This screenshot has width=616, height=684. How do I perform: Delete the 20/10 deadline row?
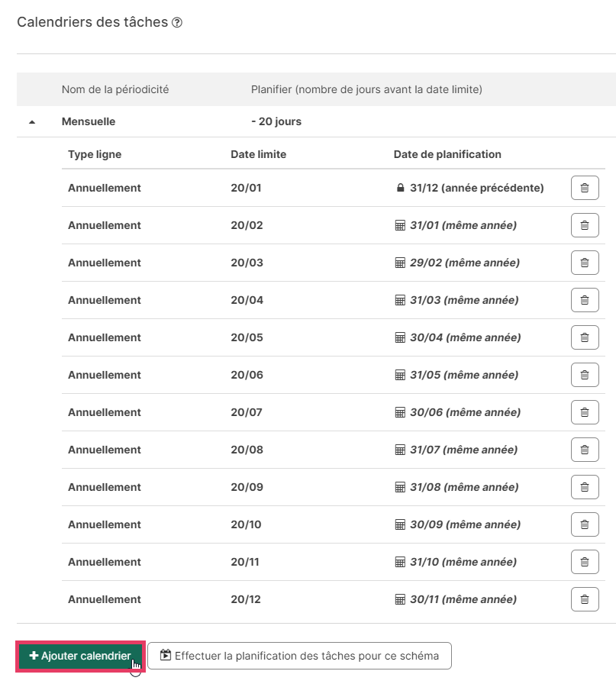tap(584, 524)
